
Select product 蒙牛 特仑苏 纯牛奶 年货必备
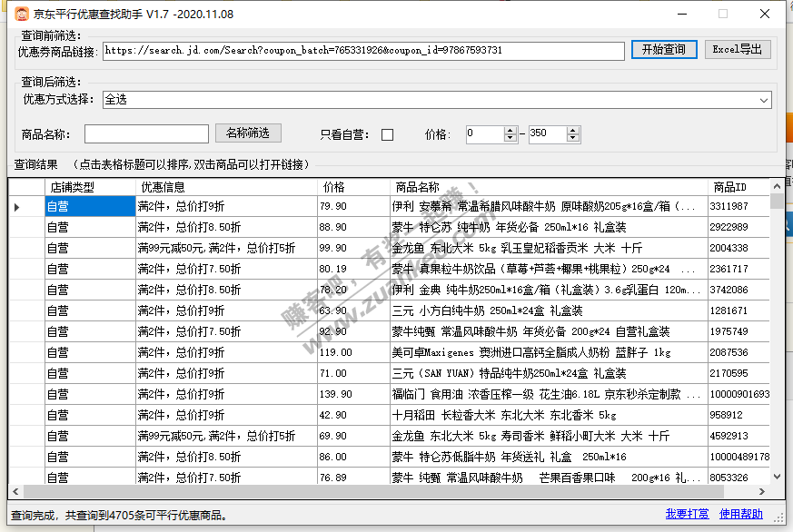click(549, 227)
